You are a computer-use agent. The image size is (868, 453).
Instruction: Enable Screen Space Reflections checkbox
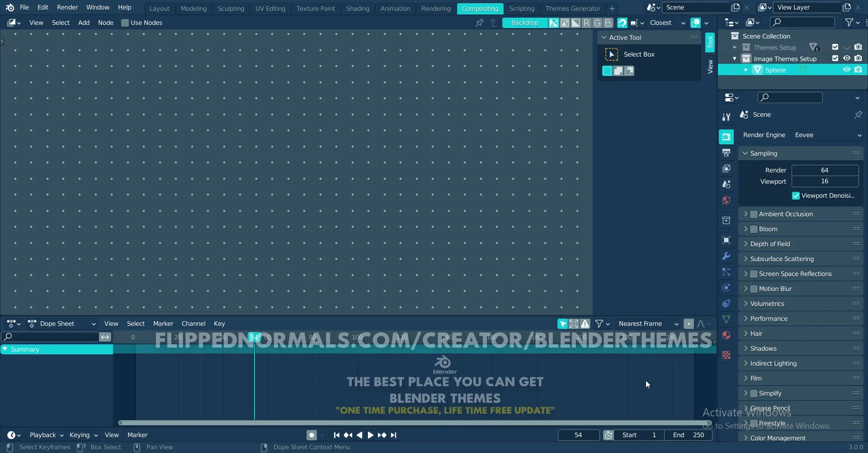(x=754, y=274)
